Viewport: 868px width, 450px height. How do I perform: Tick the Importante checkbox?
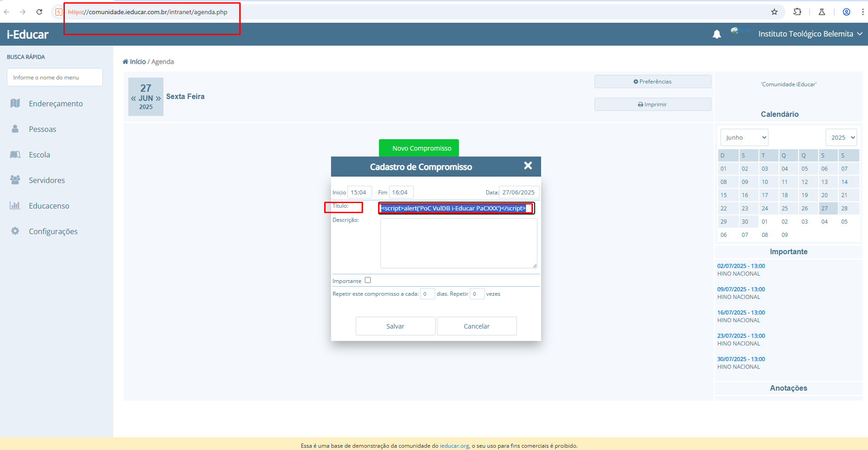pos(368,280)
